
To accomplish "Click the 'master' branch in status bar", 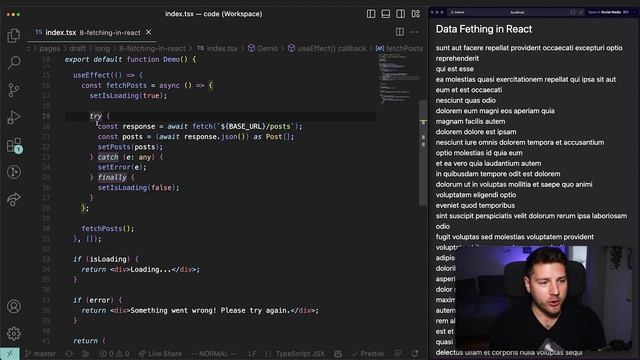I will click(40, 353).
